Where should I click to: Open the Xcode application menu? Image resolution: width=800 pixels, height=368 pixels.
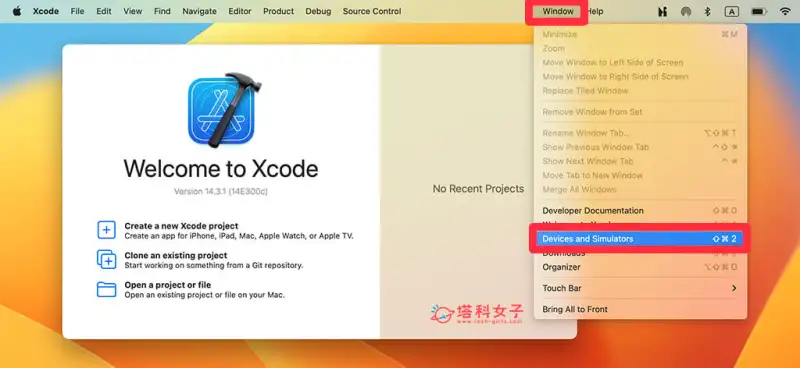click(45, 11)
